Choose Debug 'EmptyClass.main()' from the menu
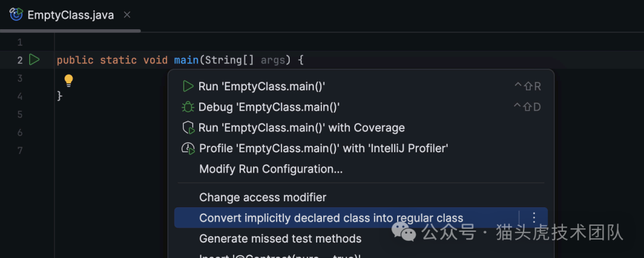 [x=269, y=107]
